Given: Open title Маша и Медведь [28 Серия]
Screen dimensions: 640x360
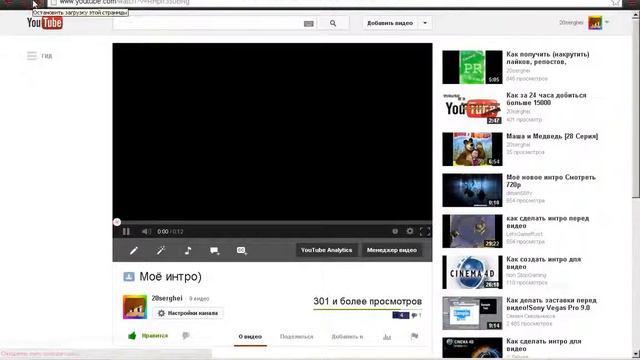Looking at the screenshot, I should [x=552, y=136].
